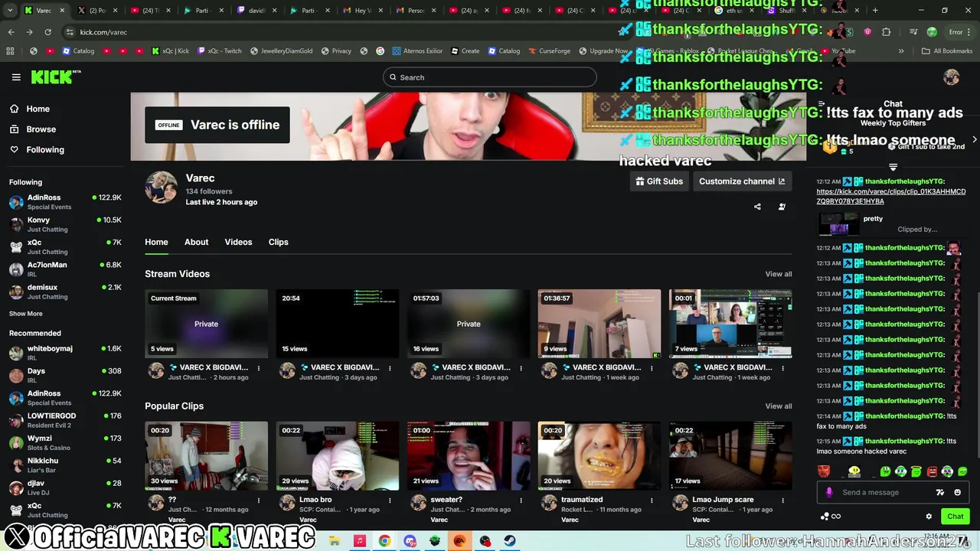Click View all for Stream Videos
Viewport: 980px width, 551px height.
[779, 274]
